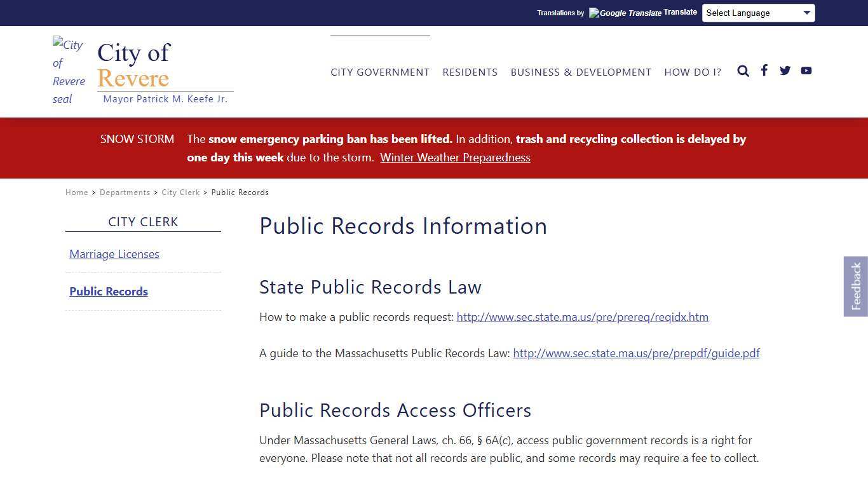This screenshot has width=868, height=488.
Task: Open the HOW DO I? menu
Action: (x=693, y=72)
